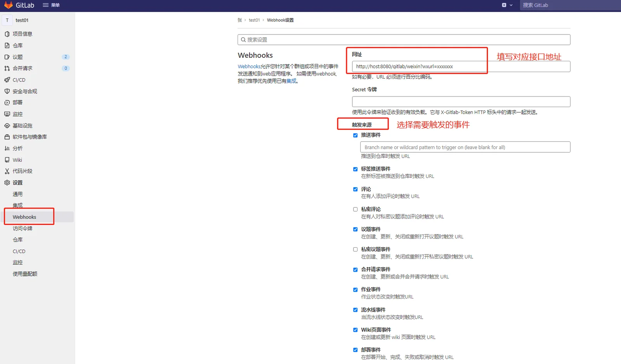Screen dimensions: 621x364
Task: Toggle the 部署事件 checkbox
Action: (355, 350)
